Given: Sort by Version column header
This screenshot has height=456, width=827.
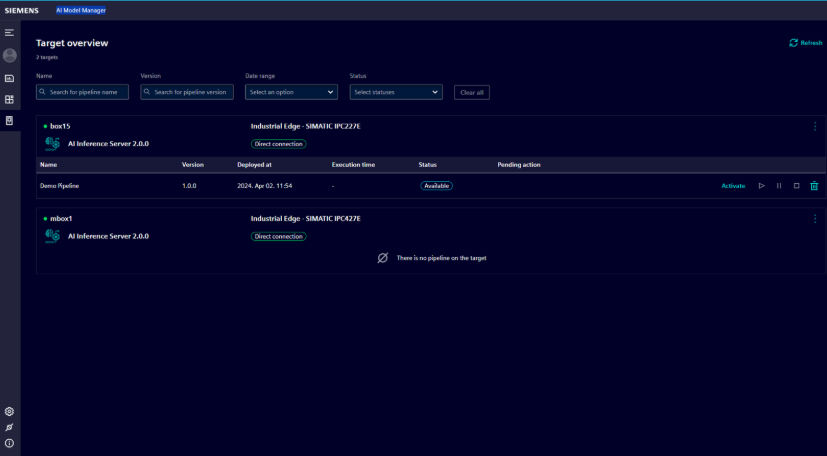Looking at the screenshot, I should tap(193, 164).
